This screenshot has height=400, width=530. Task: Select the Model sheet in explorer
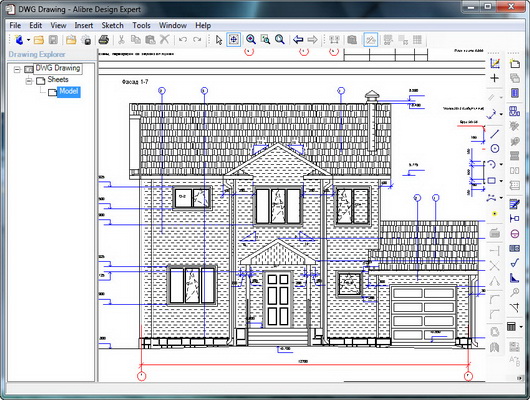pos(69,91)
